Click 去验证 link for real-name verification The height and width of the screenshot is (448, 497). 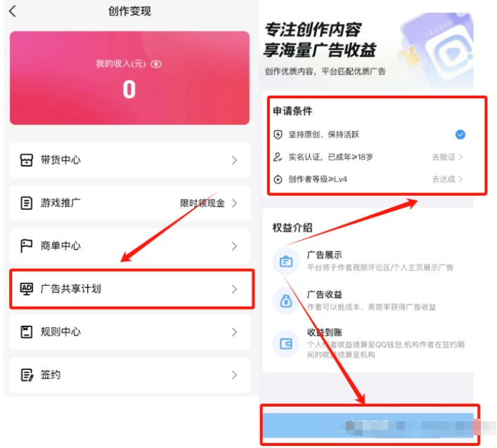tap(447, 157)
